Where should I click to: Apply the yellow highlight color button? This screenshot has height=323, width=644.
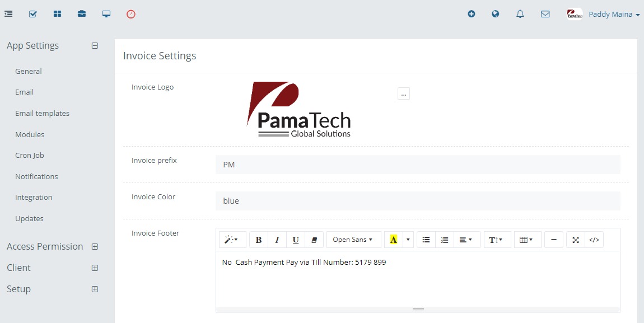pyautogui.click(x=394, y=240)
